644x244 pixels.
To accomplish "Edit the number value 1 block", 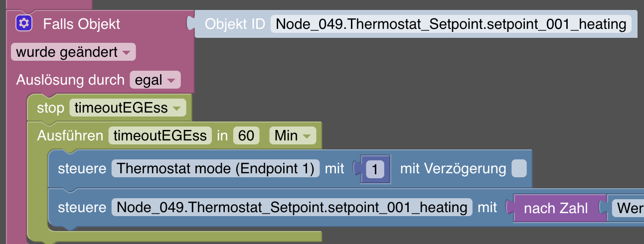I will (x=374, y=169).
